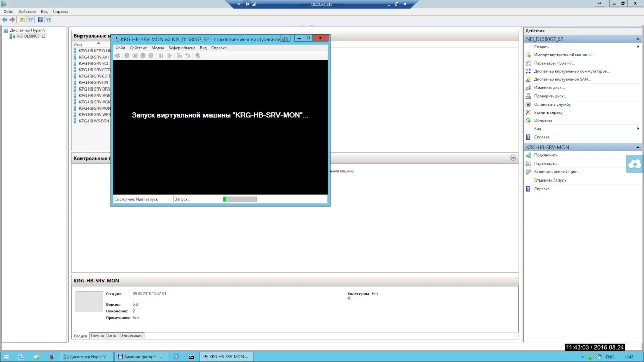This screenshot has height=362, width=644.
Task: Open Медиа menu in VM connection window
Action: (157, 48)
